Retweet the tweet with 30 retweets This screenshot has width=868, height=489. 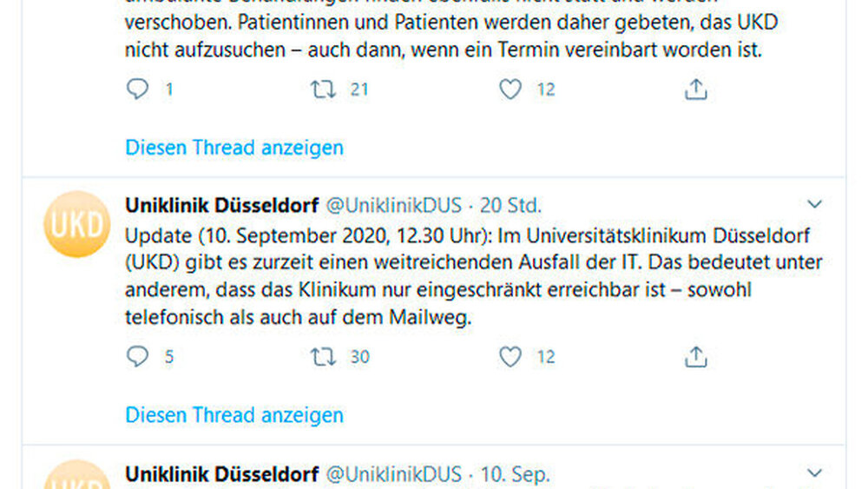click(x=323, y=357)
